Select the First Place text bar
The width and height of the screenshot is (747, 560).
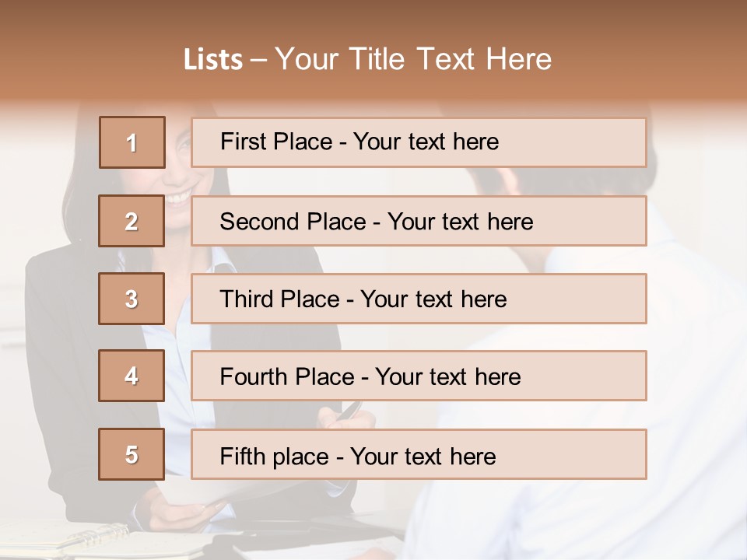(419, 142)
